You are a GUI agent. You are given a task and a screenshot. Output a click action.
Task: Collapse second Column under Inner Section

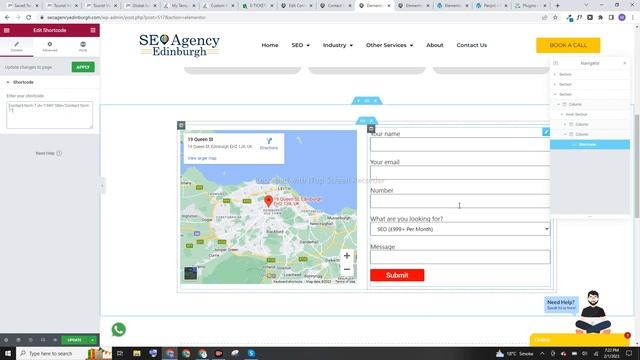(565, 134)
